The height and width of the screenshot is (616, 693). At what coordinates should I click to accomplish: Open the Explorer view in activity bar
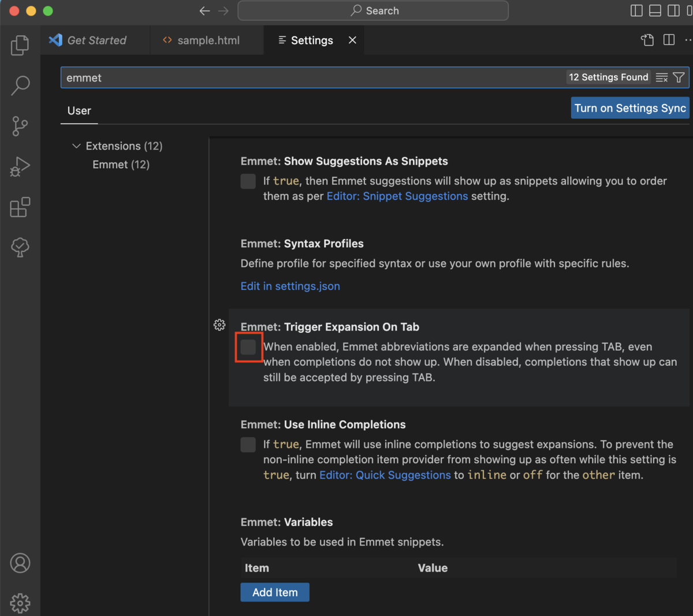pos(20,45)
